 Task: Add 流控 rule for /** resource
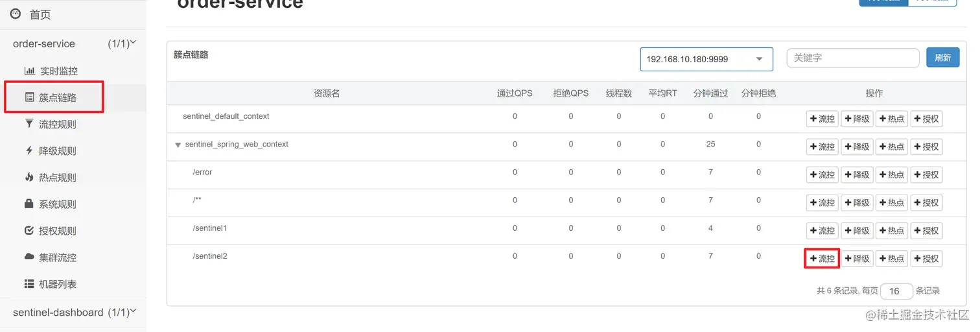pos(822,203)
